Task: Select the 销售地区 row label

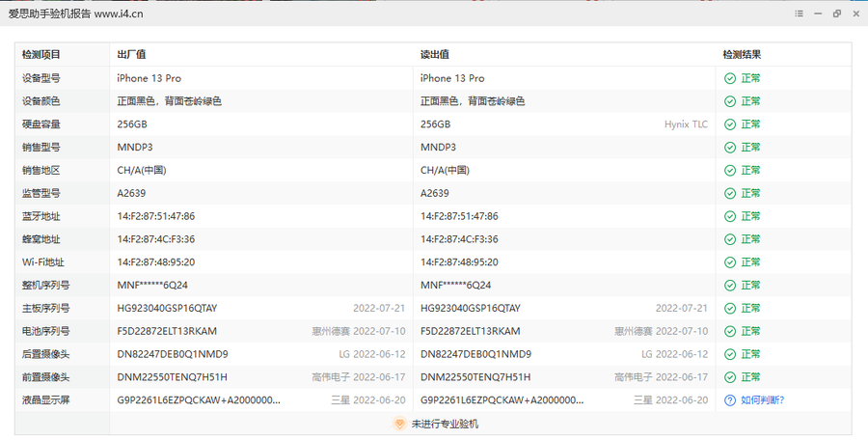Action: click(x=41, y=170)
